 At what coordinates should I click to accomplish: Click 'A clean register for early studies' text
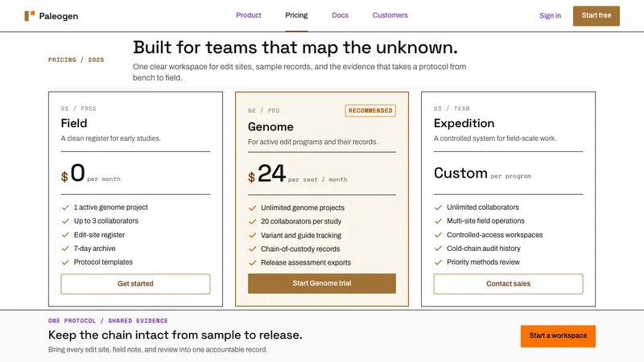[x=111, y=138]
